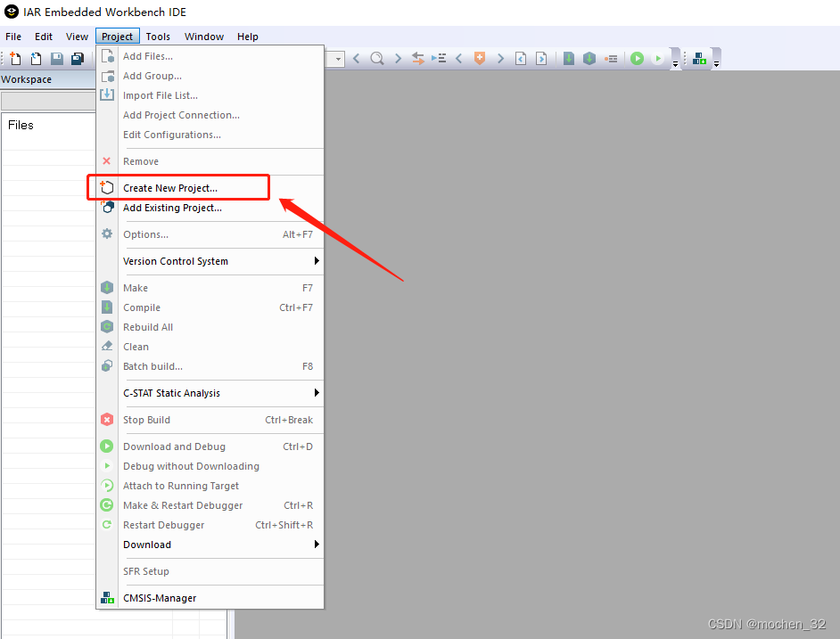Screen dimensions: 840x639
Task: Click the Save toolbar icon
Action: point(57,59)
